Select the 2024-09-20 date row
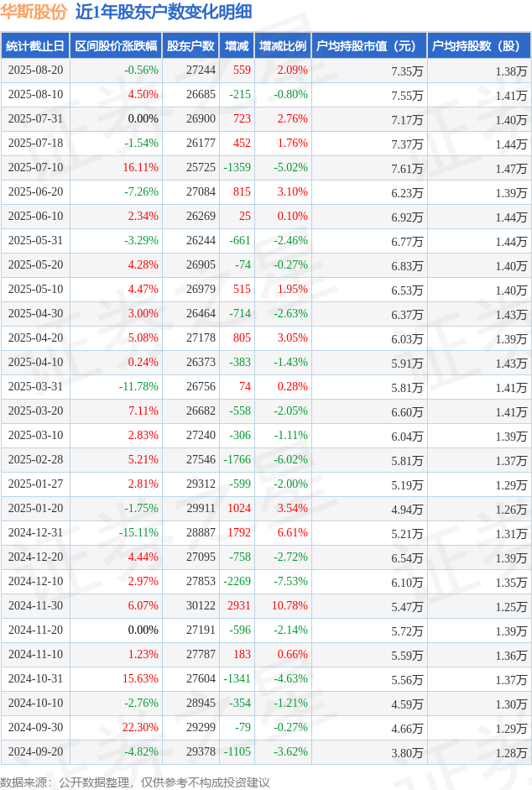The width and height of the screenshot is (532, 790). pyautogui.click(x=266, y=752)
